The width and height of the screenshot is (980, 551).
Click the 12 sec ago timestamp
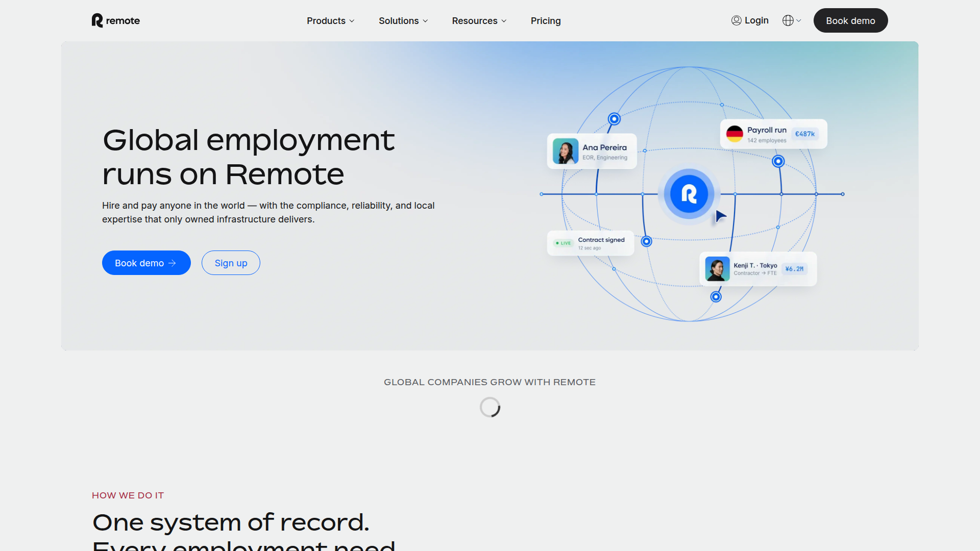point(590,248)
